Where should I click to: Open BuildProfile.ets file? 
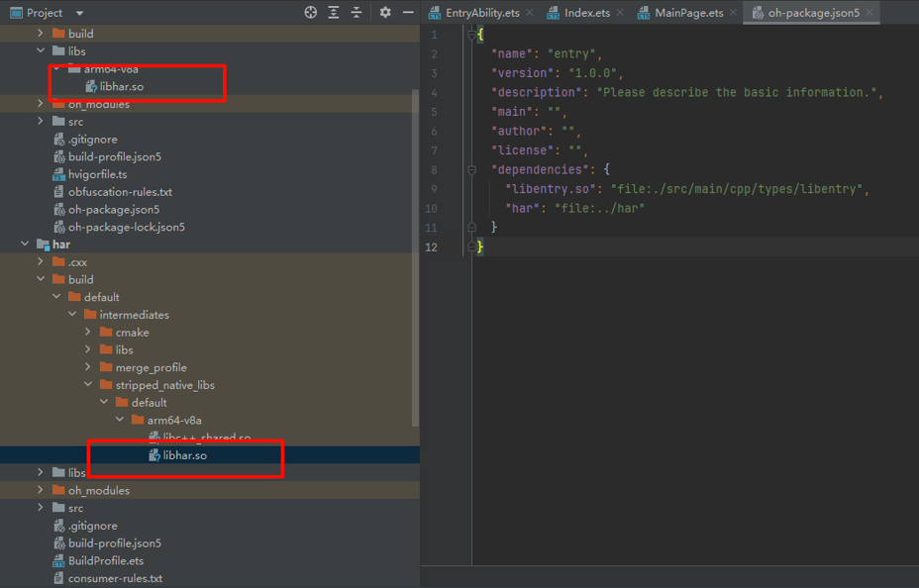pos(105,561)
